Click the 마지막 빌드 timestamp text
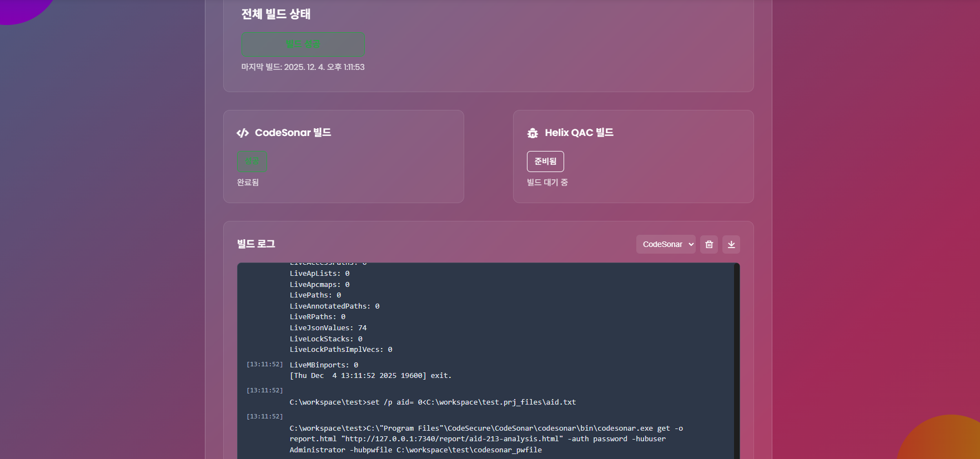 coord(303,67)
